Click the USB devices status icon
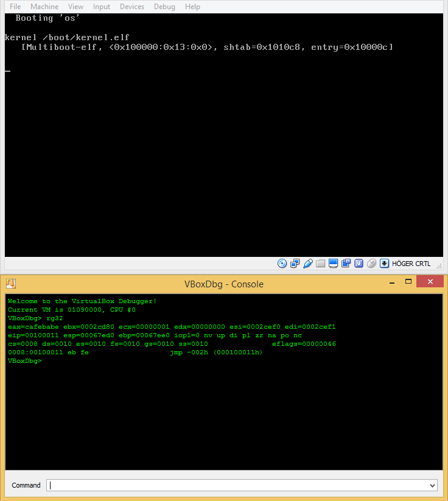Screen dimensions: 448x501 click(x=307, y=263)
